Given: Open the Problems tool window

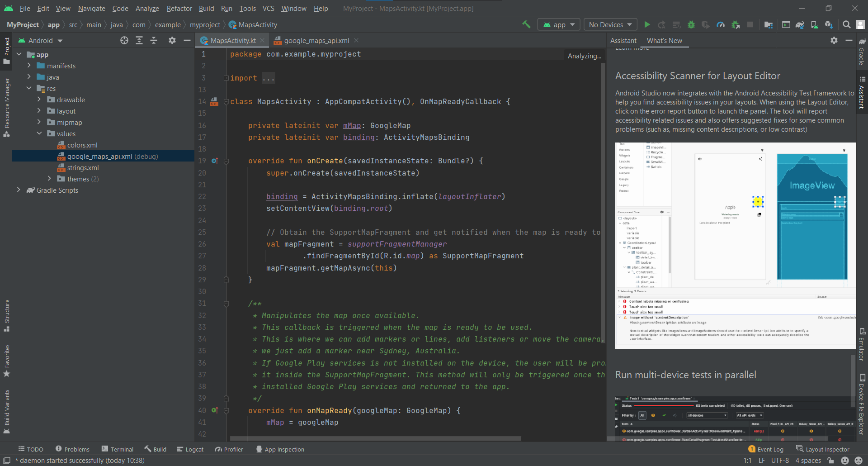Looking at the screenshot, I should tap(72, 449).
